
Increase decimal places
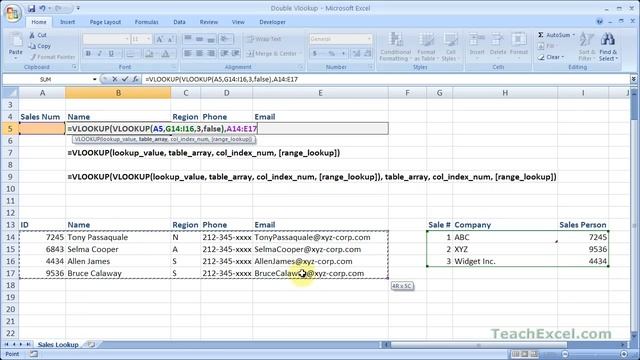[356, 53]
